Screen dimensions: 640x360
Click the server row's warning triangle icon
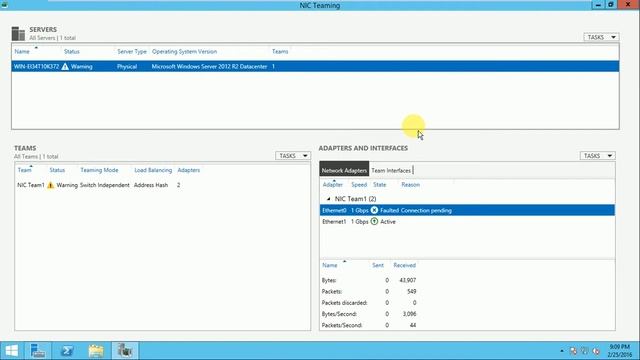(x=65, y=66)
